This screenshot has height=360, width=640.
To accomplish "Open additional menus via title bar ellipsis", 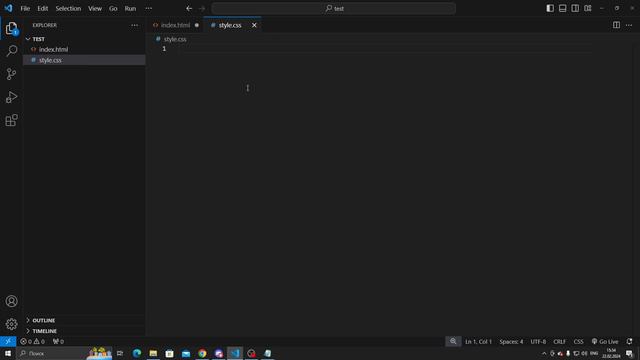I will click(x=149, y=8).
